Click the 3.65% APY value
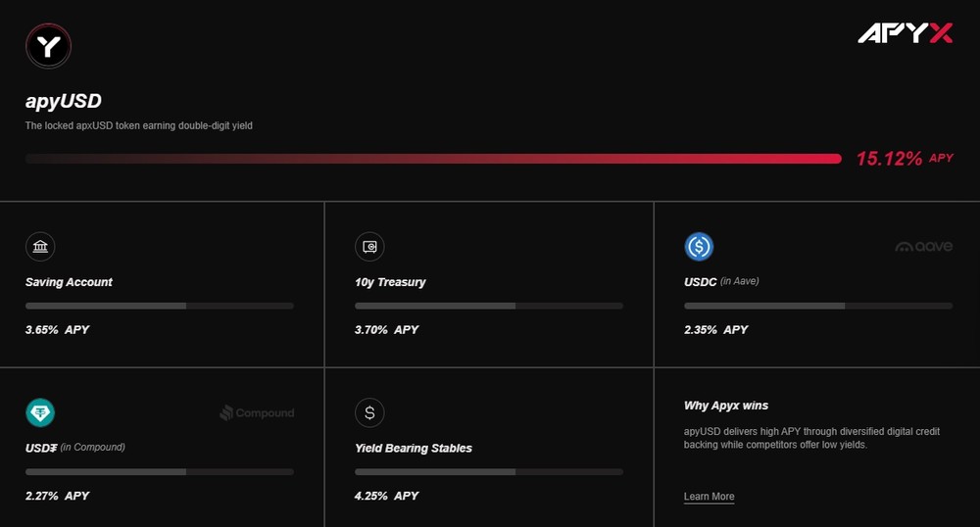 click(57, 330)
